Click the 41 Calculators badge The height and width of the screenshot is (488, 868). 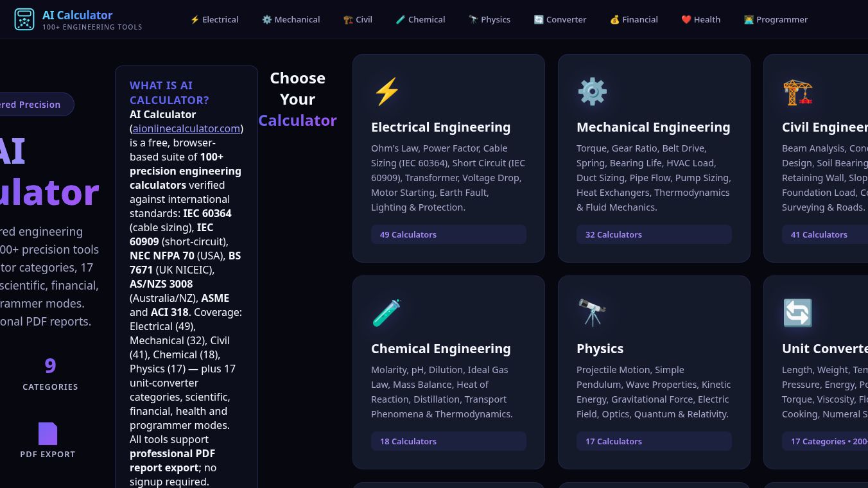pyautogui.click(x=825, y=234)
